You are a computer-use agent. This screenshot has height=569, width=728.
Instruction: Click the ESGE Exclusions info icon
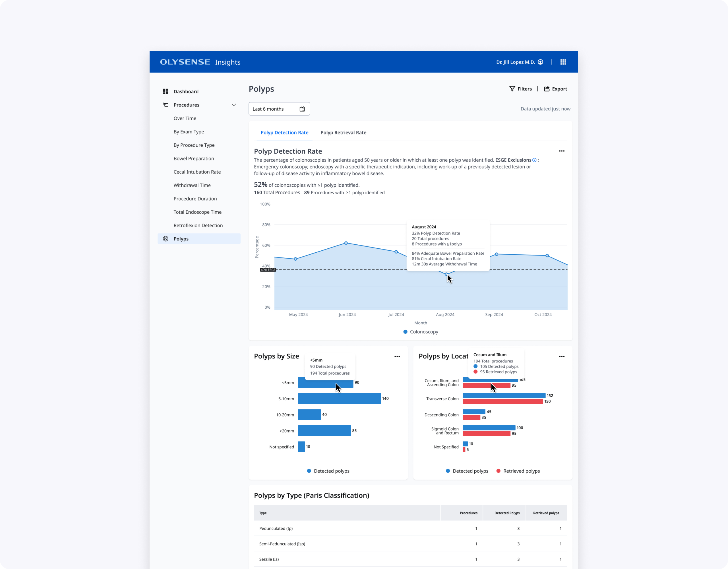[x=534, y=160]
